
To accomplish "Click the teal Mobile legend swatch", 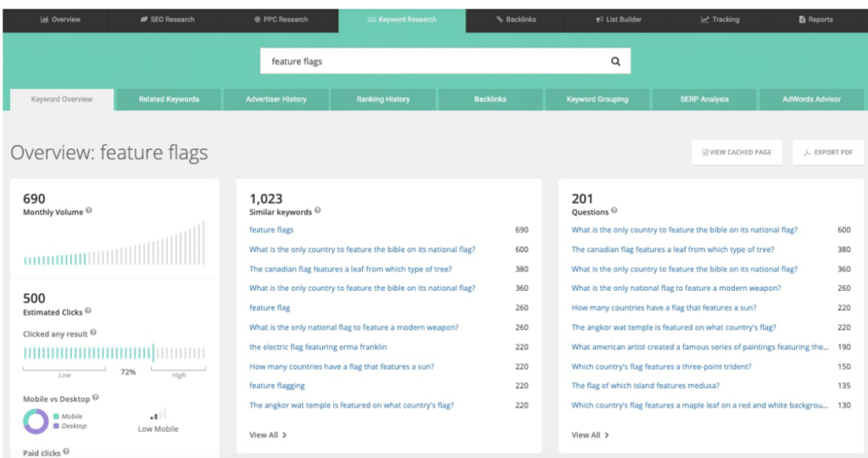I will (56, 416).
